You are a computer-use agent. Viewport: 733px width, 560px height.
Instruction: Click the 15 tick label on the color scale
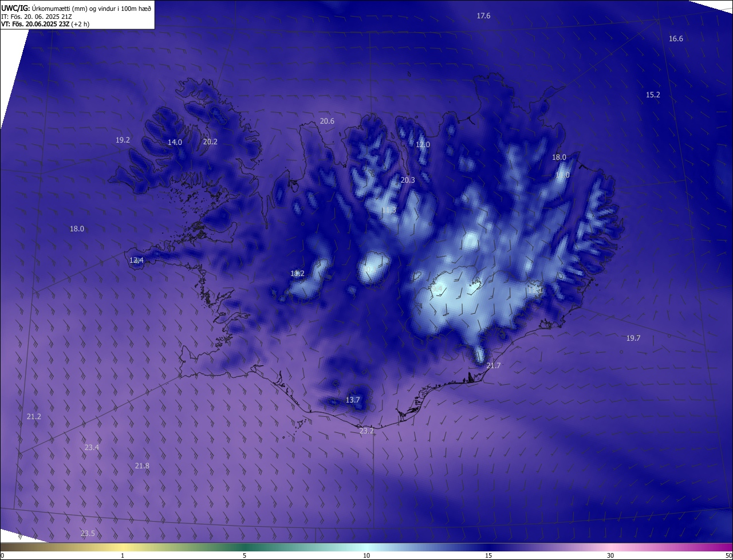(488, 556)
